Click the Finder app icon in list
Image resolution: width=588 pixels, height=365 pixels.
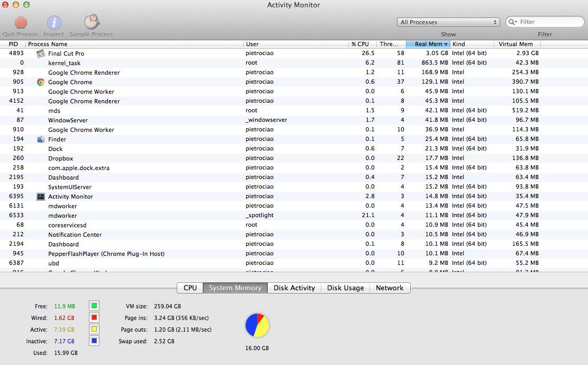[41, 139]
